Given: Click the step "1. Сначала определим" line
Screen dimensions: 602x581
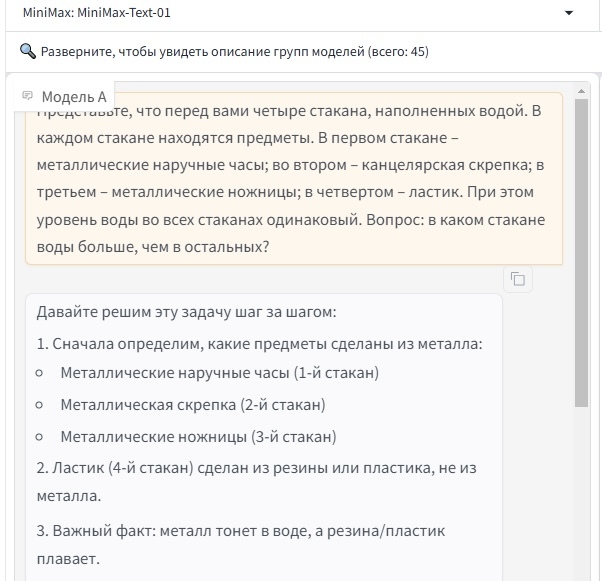Looking at the screenshot, I should pos(260,344).
